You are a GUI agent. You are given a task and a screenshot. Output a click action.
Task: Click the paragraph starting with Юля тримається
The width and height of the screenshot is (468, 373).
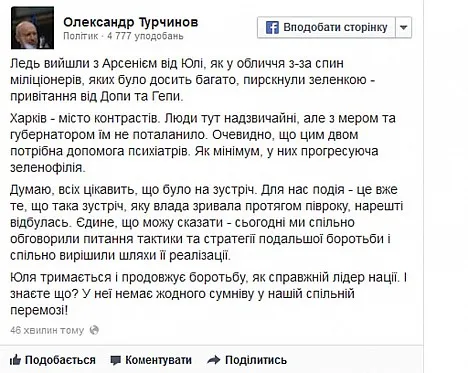point(208,294)
